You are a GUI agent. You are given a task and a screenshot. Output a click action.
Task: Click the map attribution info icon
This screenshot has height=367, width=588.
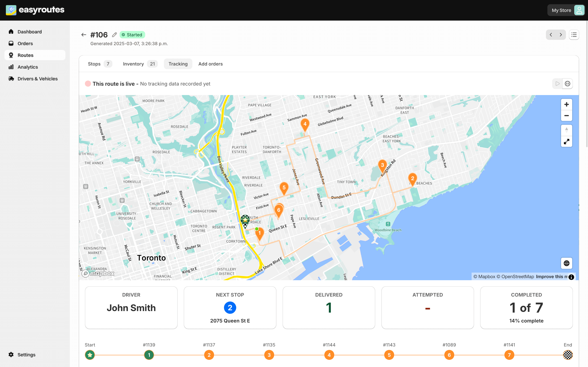pos(571,277)
